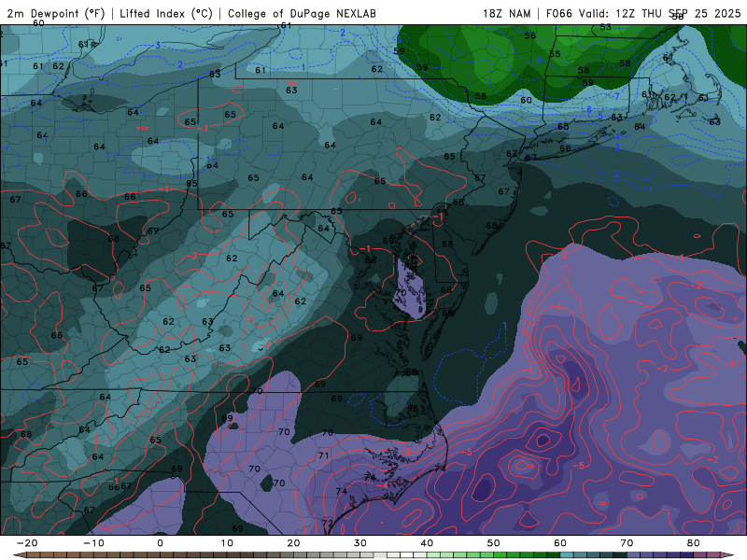
Task: Click the "55" dewpoint value in green area
Action: point(555,54)
